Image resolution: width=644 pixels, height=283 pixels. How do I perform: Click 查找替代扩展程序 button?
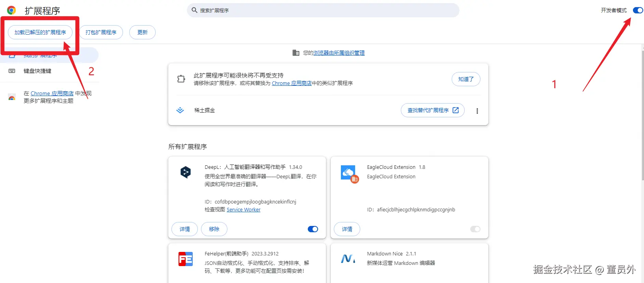[433, 110]
